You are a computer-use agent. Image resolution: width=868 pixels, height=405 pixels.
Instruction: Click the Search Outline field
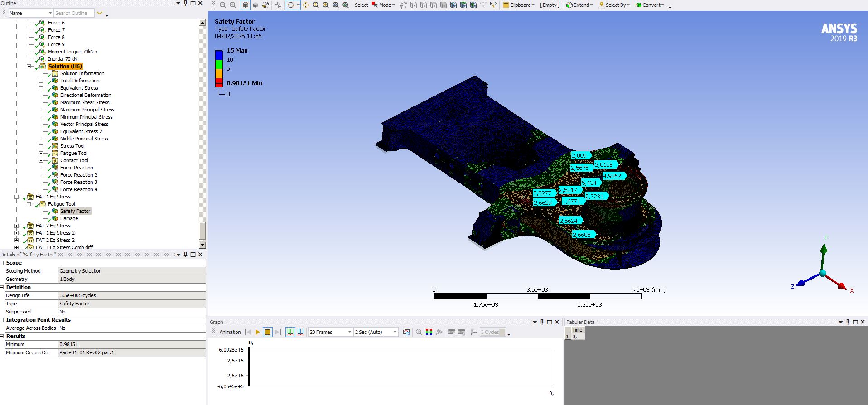click(x=74, y=13)
